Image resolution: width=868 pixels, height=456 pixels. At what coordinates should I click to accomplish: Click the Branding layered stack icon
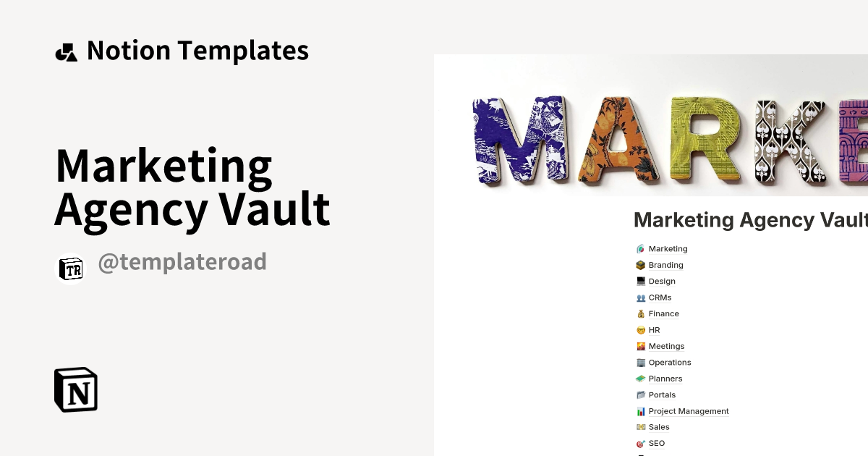pyautogui.click(x=640, y=265)
